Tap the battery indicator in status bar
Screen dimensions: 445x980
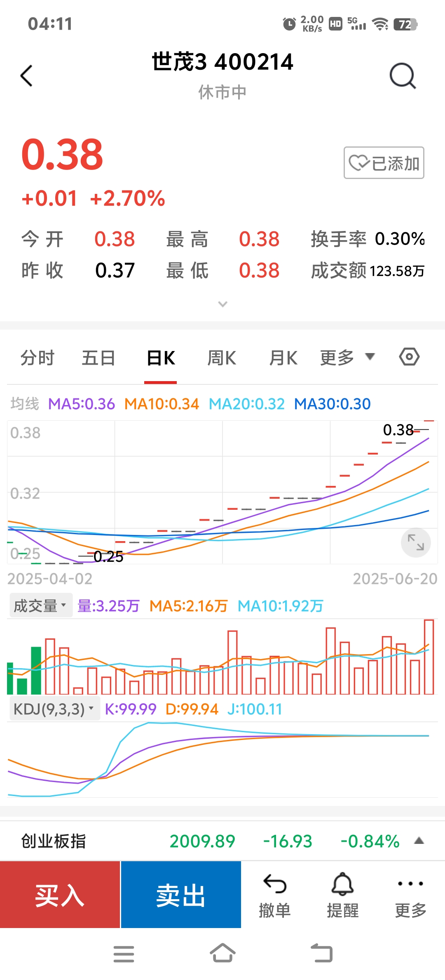[x=405, y=24]
